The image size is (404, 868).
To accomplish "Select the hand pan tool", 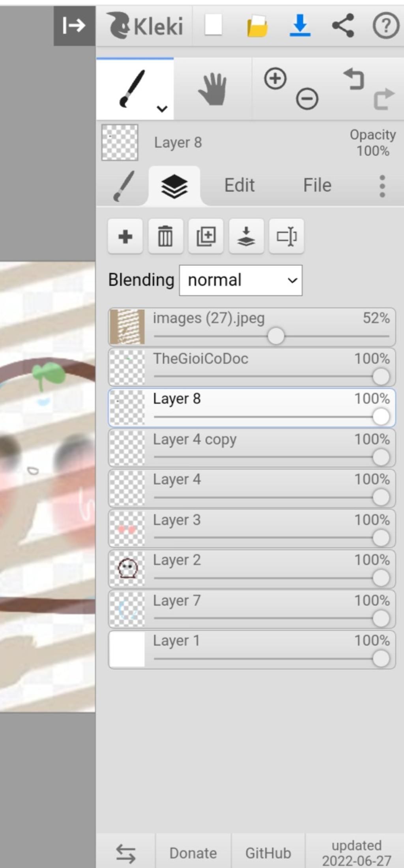I will tap(212, 90).
